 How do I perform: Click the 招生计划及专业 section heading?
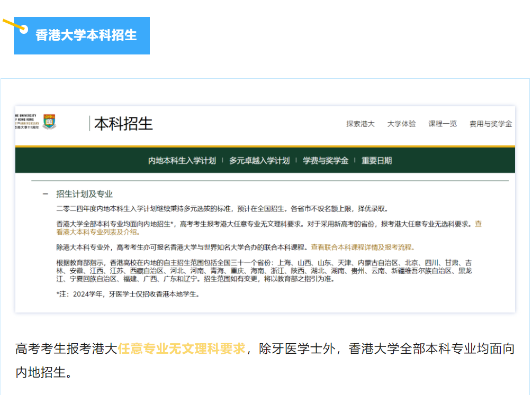(x=85, y=194)
